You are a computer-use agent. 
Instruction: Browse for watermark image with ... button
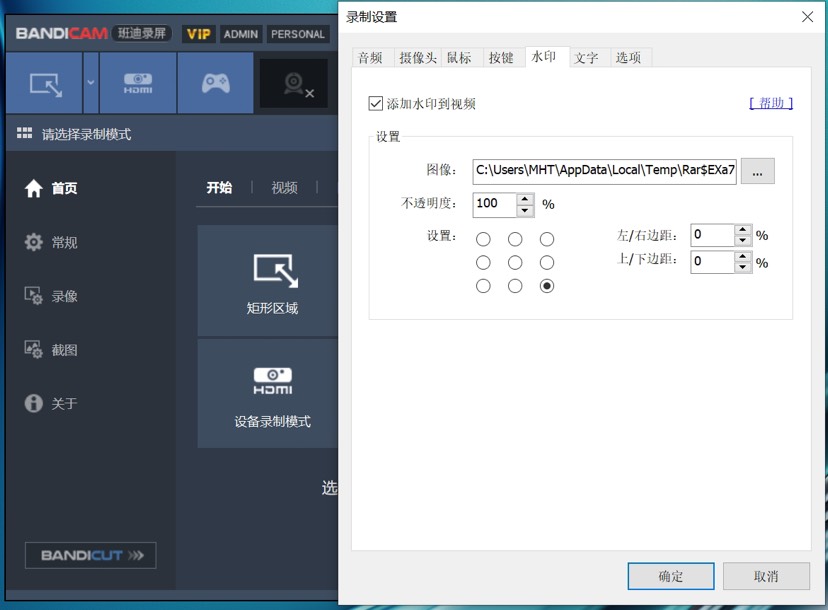coord(757,171)
